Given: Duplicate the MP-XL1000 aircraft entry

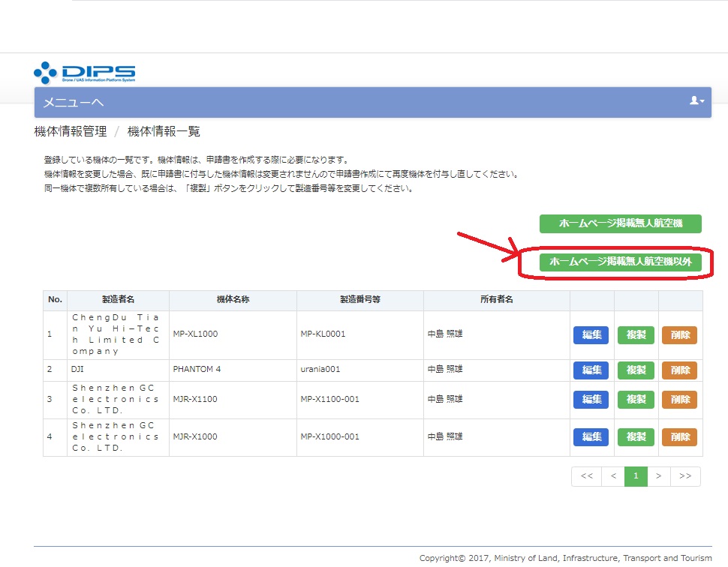Looking at the screenshot, I should click(x=636, y=335).
